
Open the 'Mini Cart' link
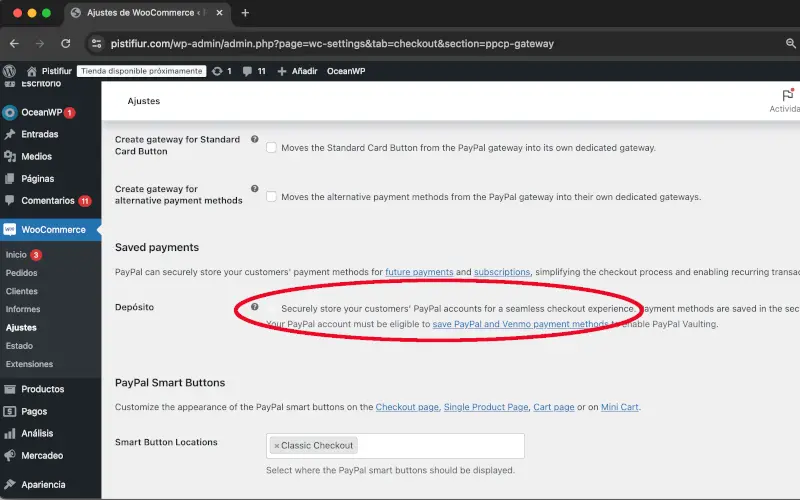tap(619, 407)
